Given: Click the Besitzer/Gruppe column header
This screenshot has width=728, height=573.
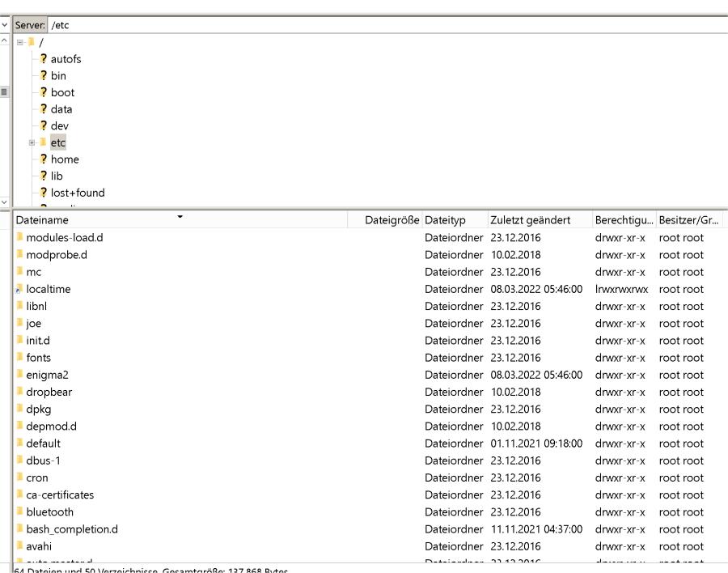Looking at the screenshot, I should pos(687,219).
